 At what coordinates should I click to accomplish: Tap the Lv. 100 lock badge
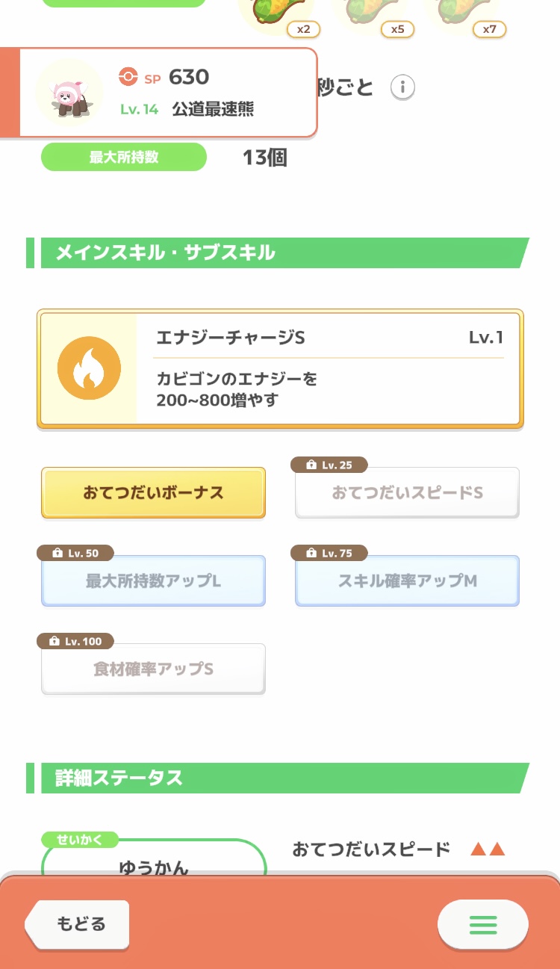tap(75, 641)
